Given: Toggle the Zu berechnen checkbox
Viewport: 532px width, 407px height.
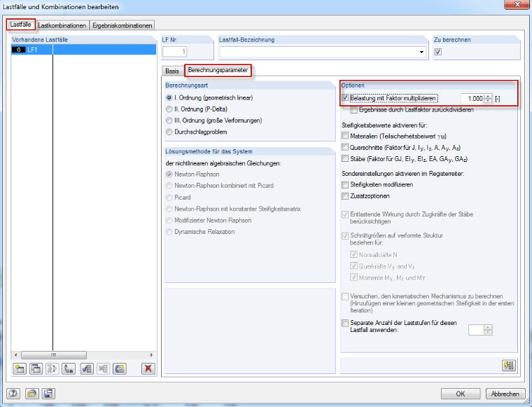Looking at the screenshot, I should [438, 52].
